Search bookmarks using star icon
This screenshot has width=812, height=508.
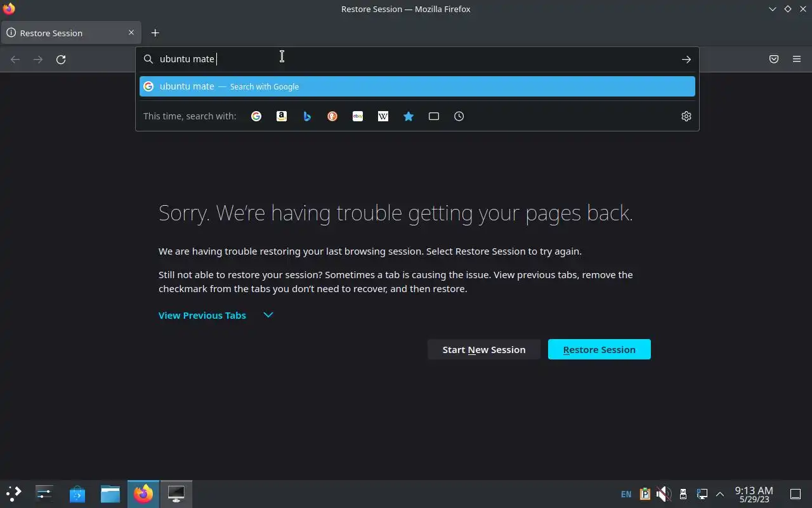tap(409, 116)
